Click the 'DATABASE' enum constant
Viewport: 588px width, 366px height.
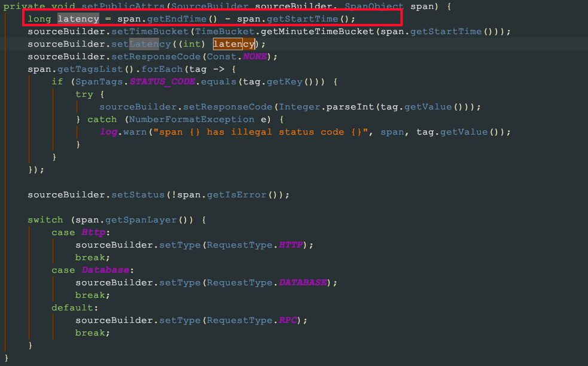pos(303,282)
